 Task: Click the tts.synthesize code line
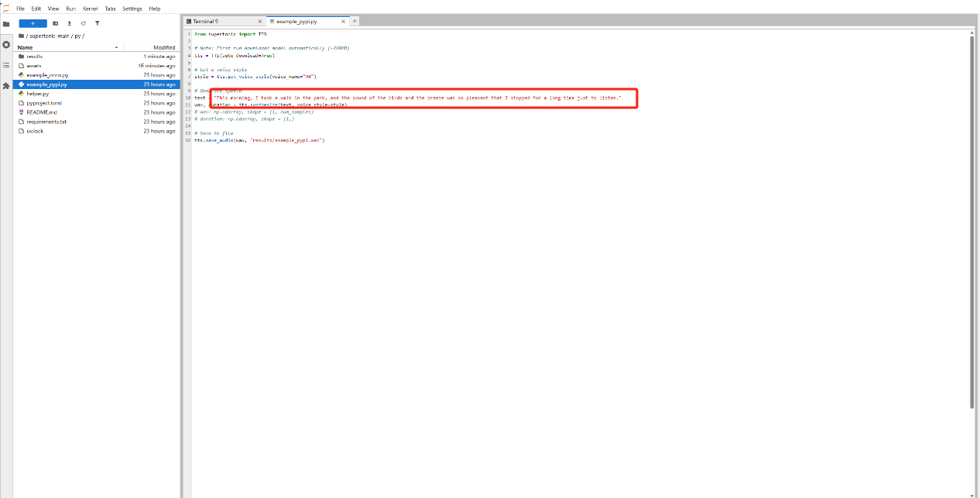click(271, 105)
